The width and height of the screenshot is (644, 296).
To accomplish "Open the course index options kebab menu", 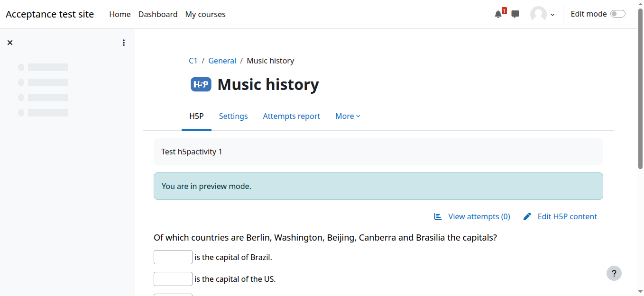I will [124, 43].
